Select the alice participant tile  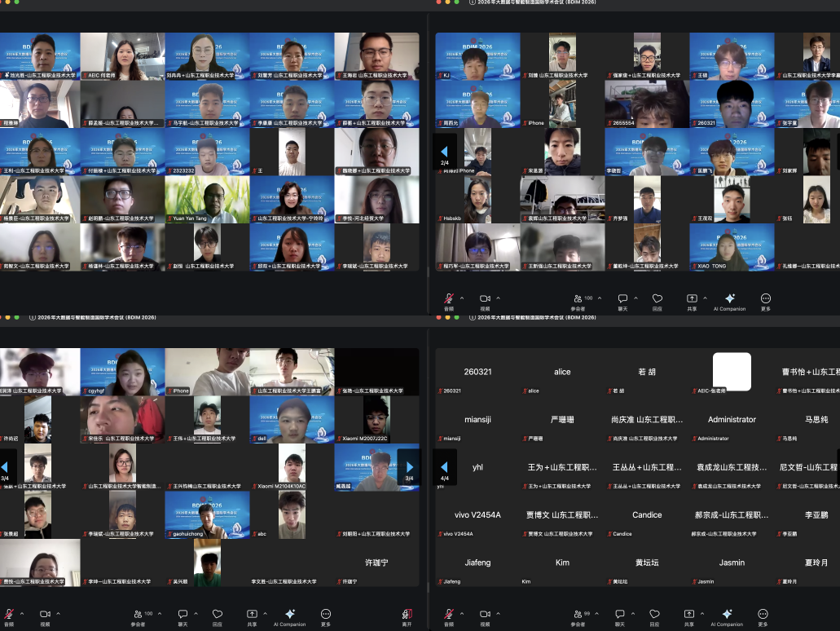pyautogui.click(x=562, y=372)
